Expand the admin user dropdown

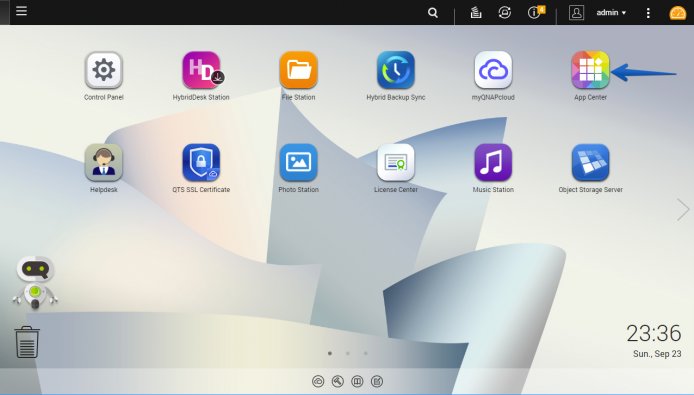coord(611,12)
